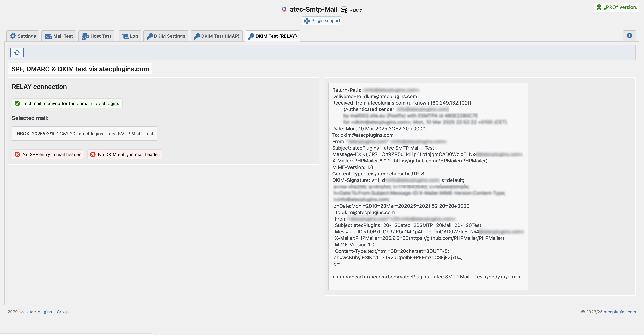Click the refresh icon button
Image resolution: width=644 pixels, height=335 pixels.
tap(17, 53)
